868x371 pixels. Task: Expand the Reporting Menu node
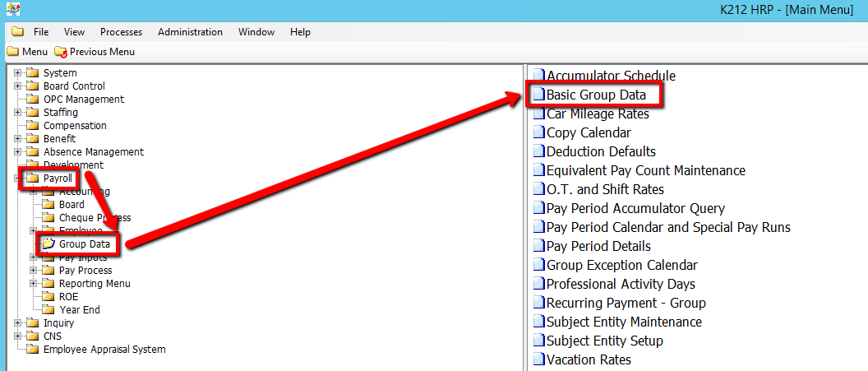33,284
